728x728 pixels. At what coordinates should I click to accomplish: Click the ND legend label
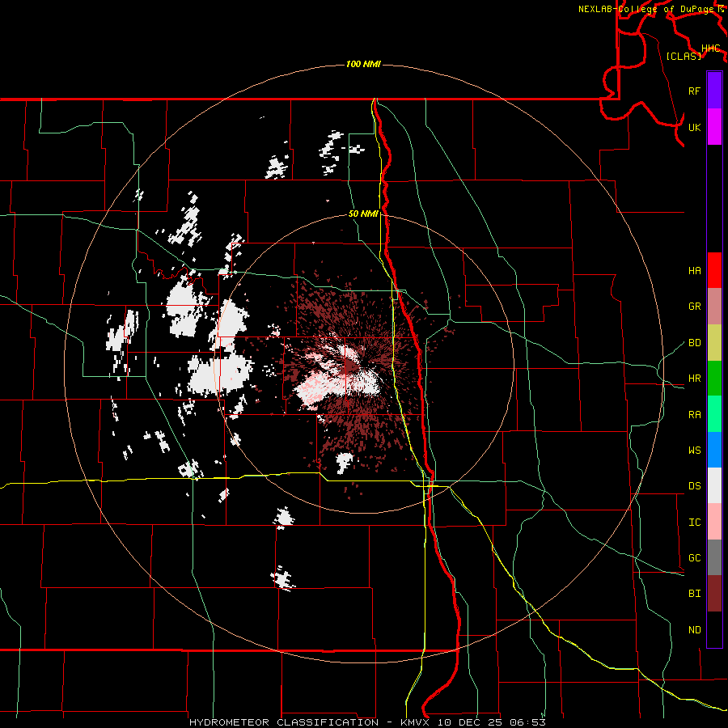pos(694,629)
